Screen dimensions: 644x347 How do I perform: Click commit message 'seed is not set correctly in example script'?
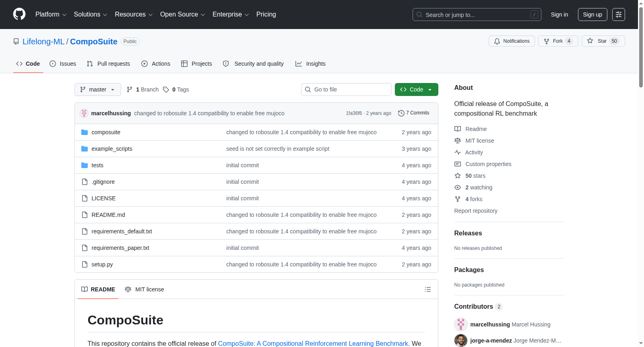click(x=278, y=149)
